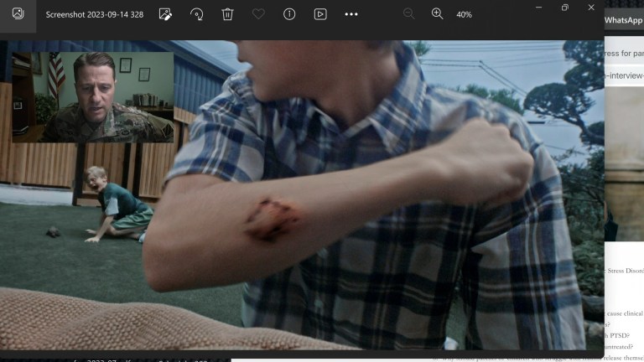Screen dimensions: 644x362
Task: Restore down the Photos window
Action: [564, 8]
